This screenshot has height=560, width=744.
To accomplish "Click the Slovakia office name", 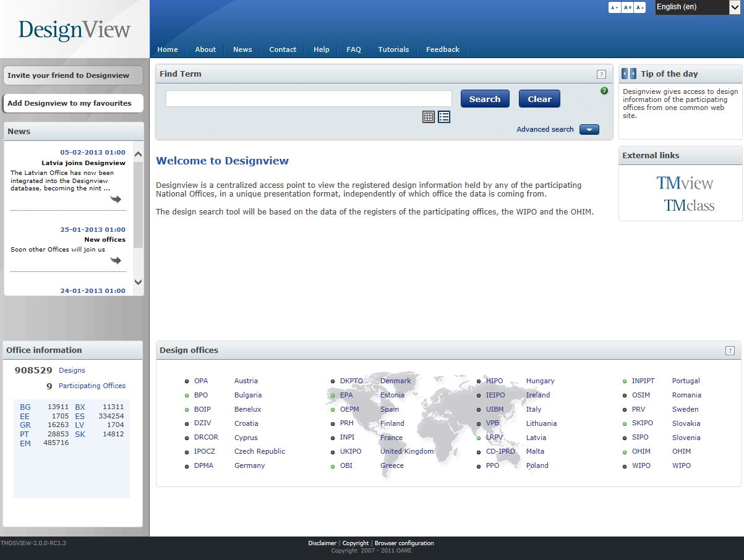I will point(686,423).
